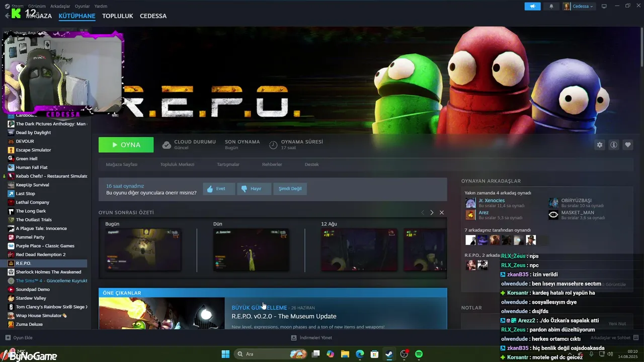Click the Human Fall Flat game icon

click(11, 167)
